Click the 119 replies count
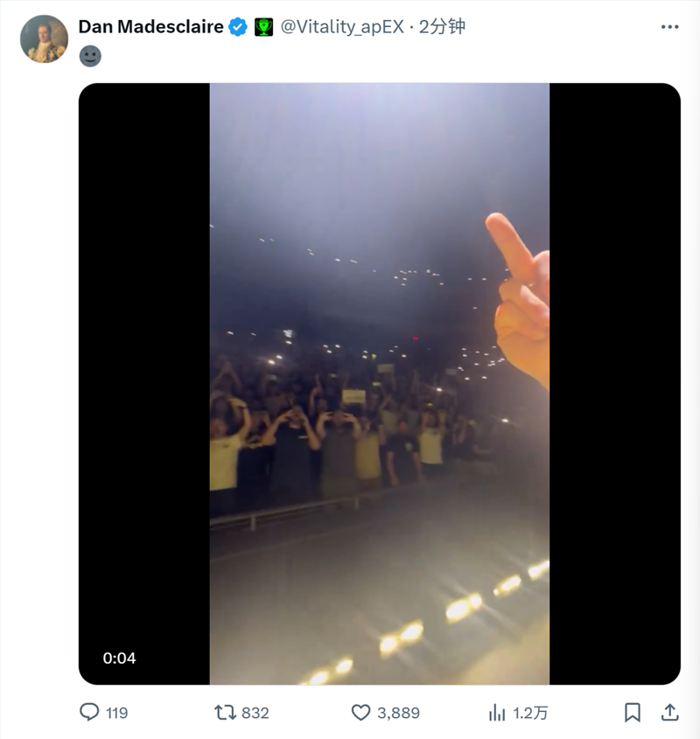 tap(117, 713)
